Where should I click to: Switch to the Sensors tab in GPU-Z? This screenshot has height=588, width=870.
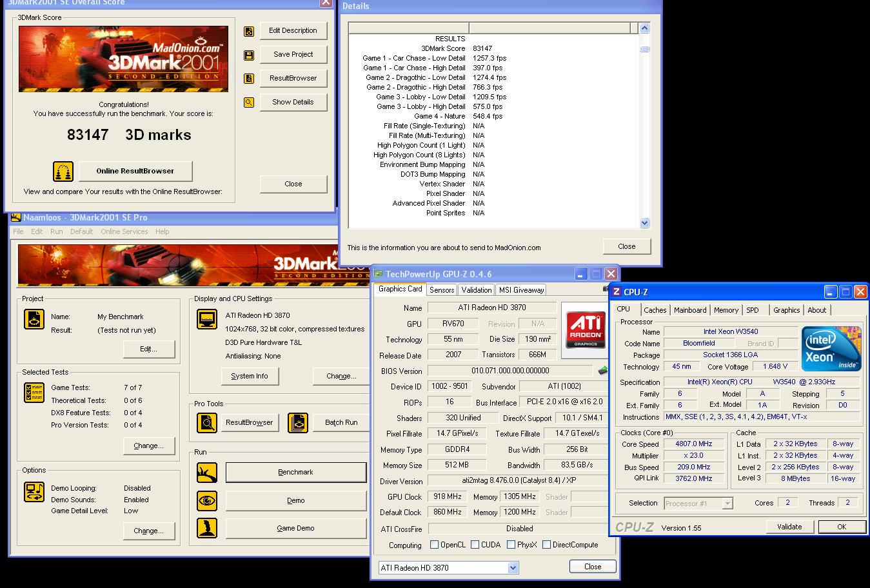(x=442, y=290)
